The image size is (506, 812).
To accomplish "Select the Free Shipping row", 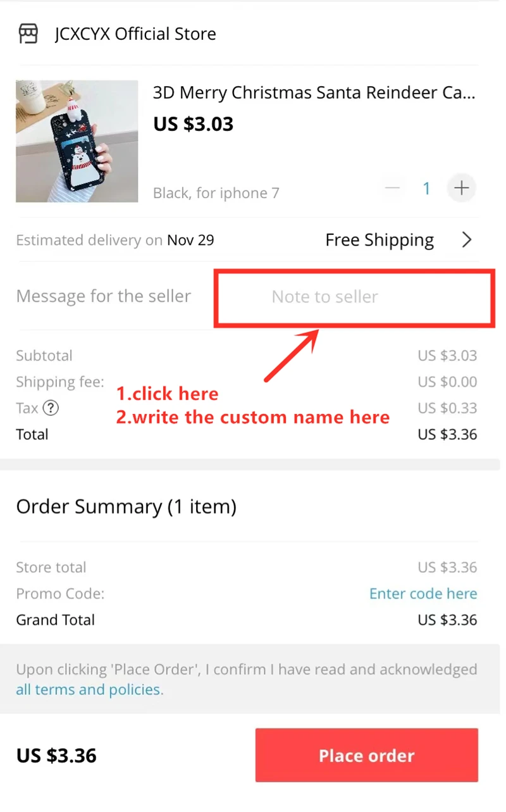I will 247,240.
